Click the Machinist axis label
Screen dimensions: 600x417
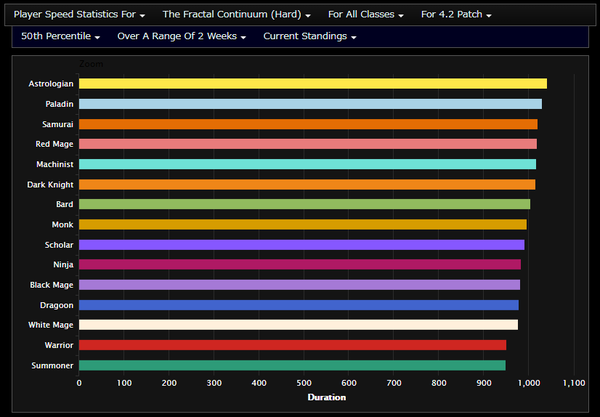(55, 165)
